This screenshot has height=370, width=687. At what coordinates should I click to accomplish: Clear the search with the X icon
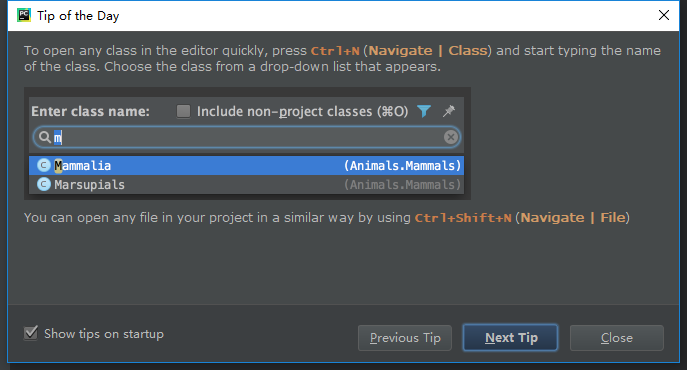450,138
